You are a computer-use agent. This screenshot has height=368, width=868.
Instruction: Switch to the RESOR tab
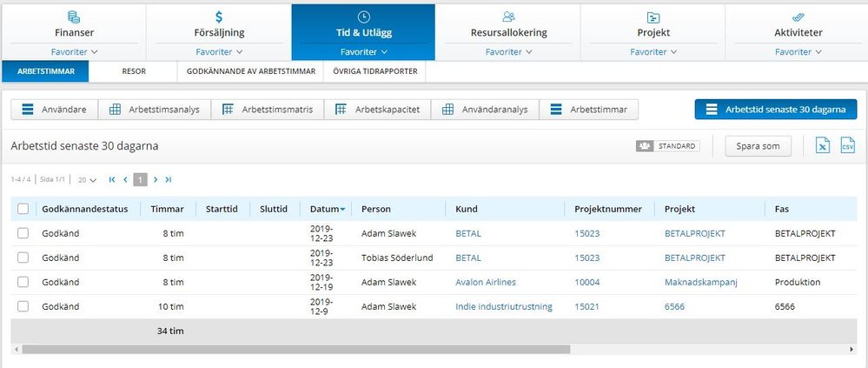coord(134,71)
